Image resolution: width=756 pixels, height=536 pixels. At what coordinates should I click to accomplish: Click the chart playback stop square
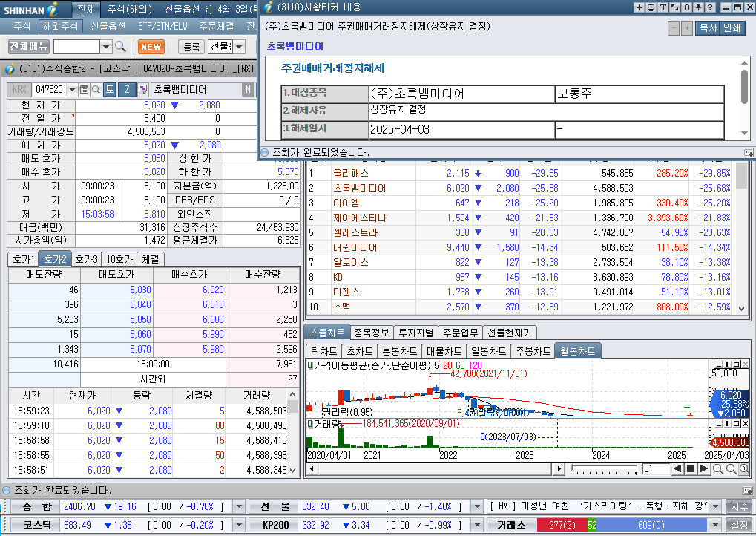pyautogui.click(x=691, y=468)
